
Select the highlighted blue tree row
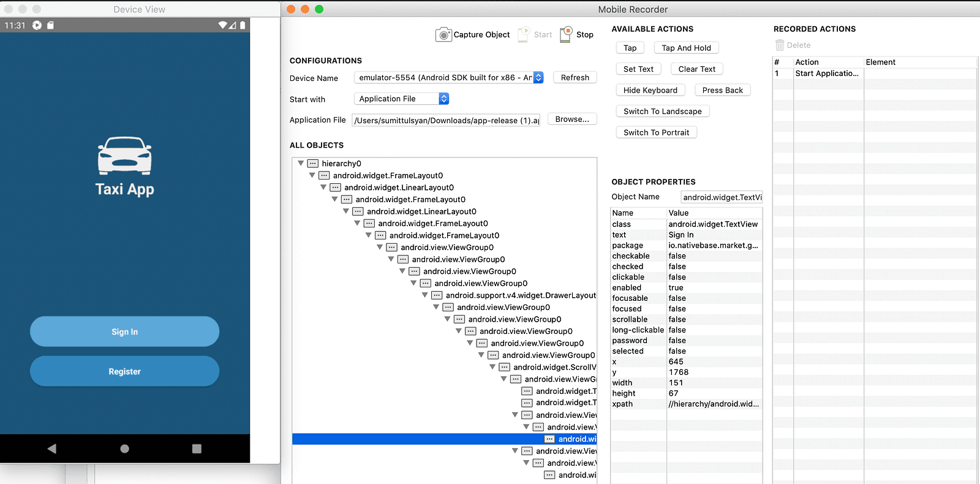tap(445, 439)
